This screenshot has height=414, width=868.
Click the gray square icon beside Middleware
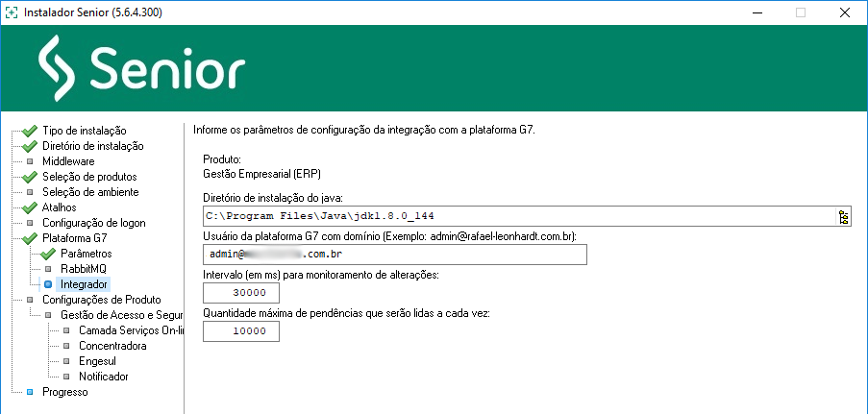[30, 161]
